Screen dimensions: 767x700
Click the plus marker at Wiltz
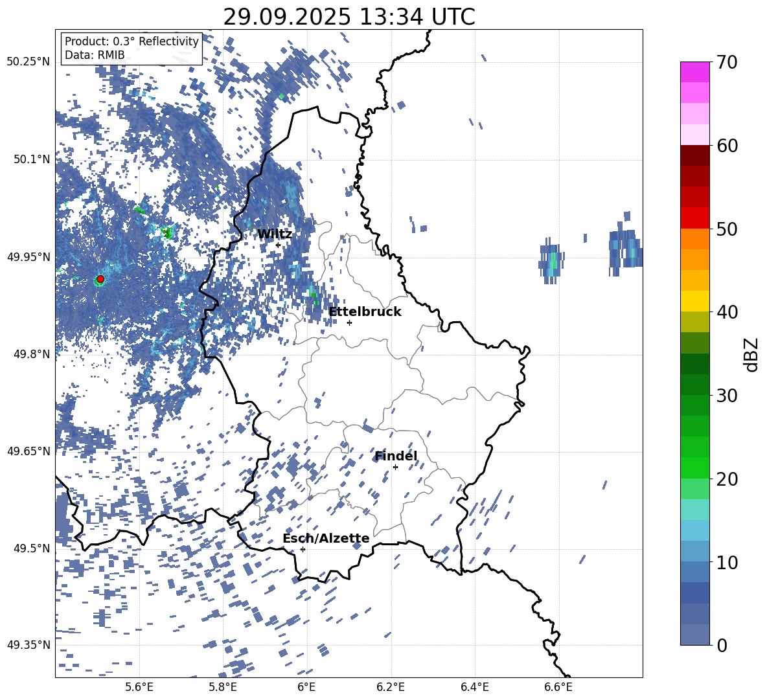coord(278,245)
